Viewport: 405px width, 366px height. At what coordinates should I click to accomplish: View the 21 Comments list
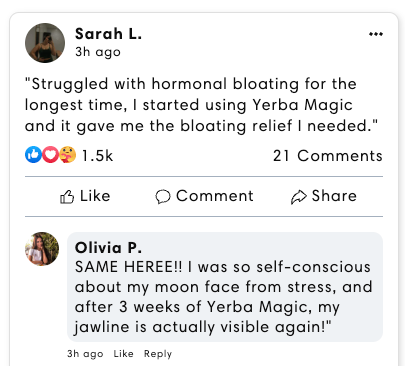pyautogui.click(x=328, y=156)
